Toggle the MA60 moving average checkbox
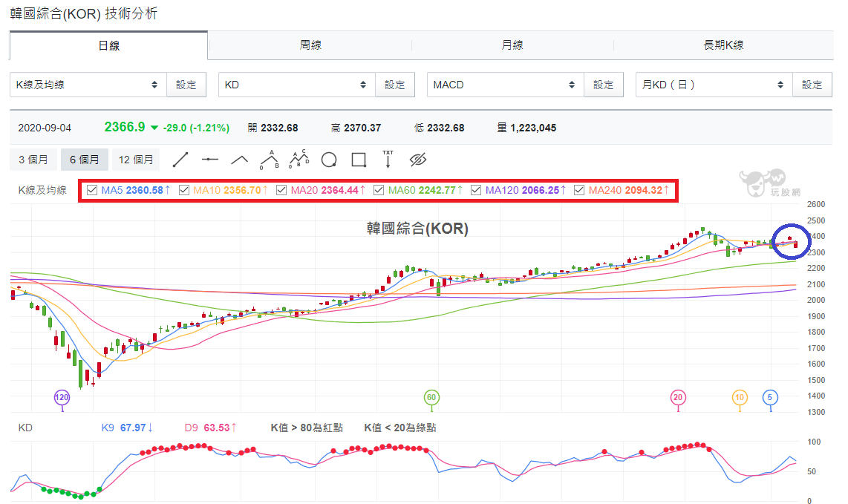This screenshot has height=504, width=848. coord(379,190)
